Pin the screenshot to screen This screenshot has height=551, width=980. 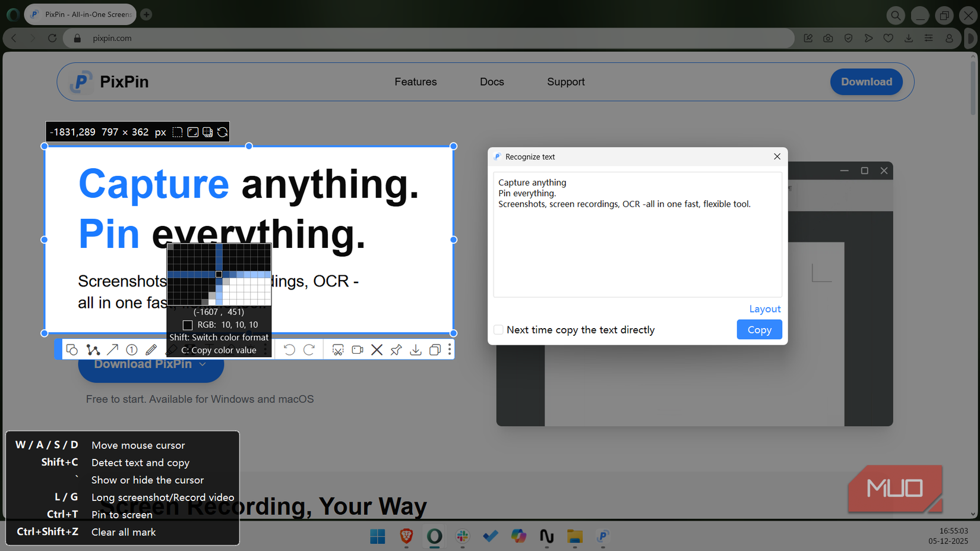point(396,350)
